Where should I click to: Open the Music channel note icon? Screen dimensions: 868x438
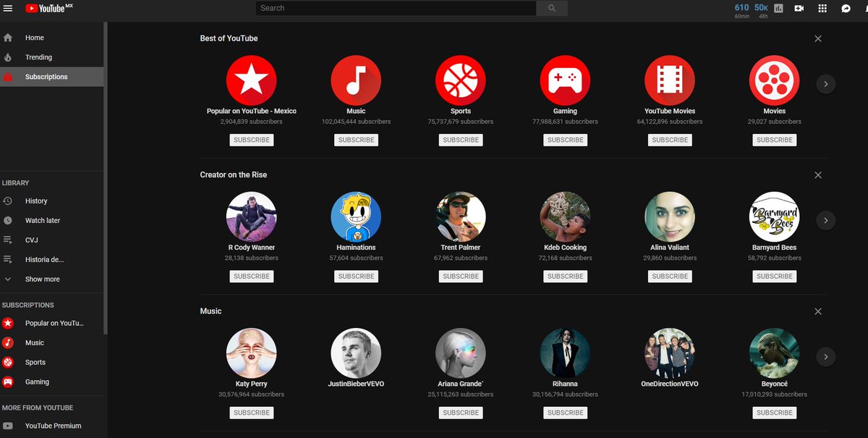click(356, 80)
